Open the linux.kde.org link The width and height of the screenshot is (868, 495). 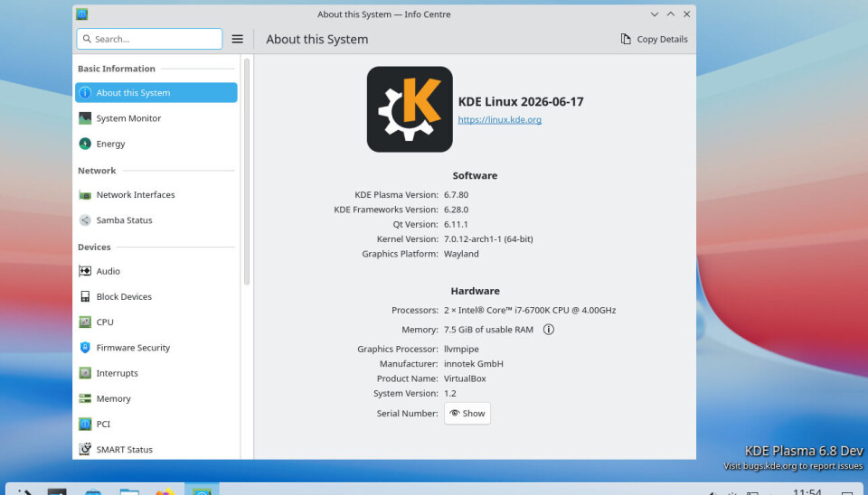[x=499, y=119]
